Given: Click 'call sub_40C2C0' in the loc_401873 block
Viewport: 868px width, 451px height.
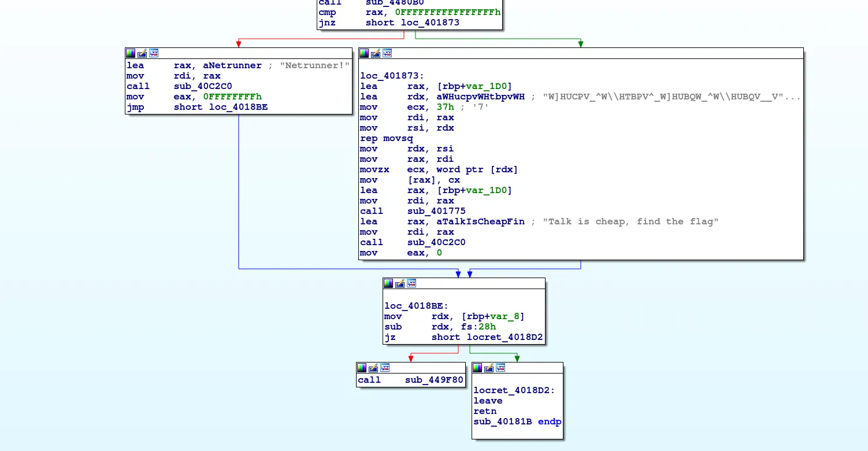Looking at the screenshot, I should click(413, 242).
